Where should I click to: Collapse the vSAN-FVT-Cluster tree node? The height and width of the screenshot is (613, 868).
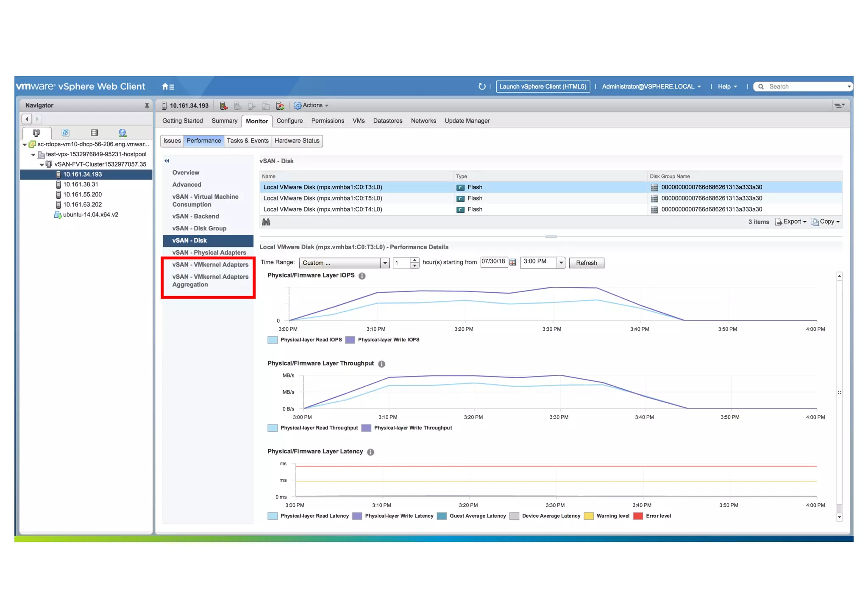[42, 165]
